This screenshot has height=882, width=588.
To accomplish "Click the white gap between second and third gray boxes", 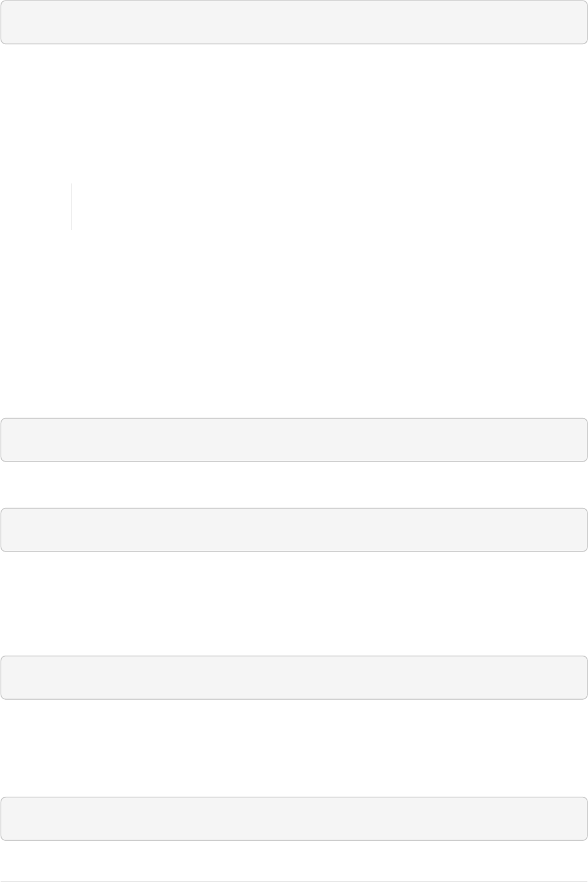I will pos(294,485).
